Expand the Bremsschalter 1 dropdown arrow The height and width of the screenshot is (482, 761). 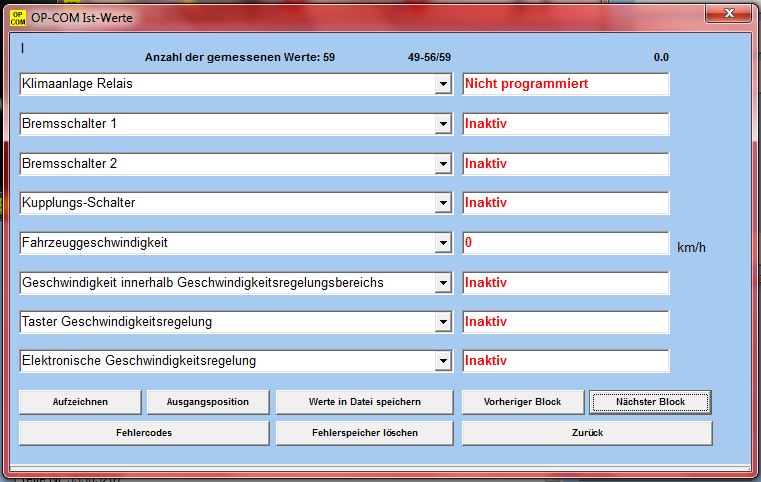443,124
